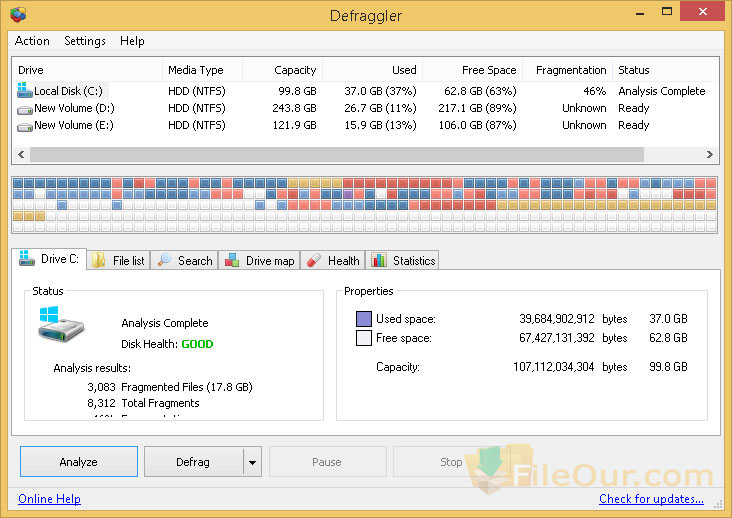732x518 pixels.
Task: Click the pill icon on Health tab
Action: tap(314, 260)
